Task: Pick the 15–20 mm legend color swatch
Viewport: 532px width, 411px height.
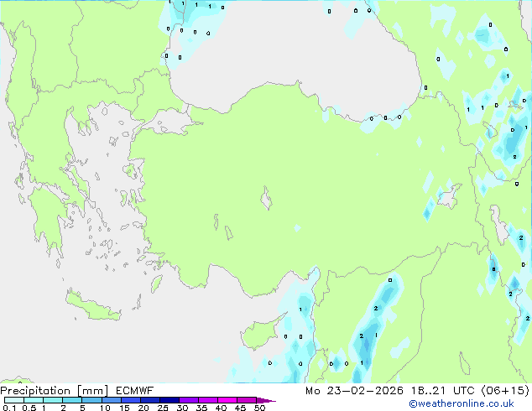Action: tap(130, 400)
